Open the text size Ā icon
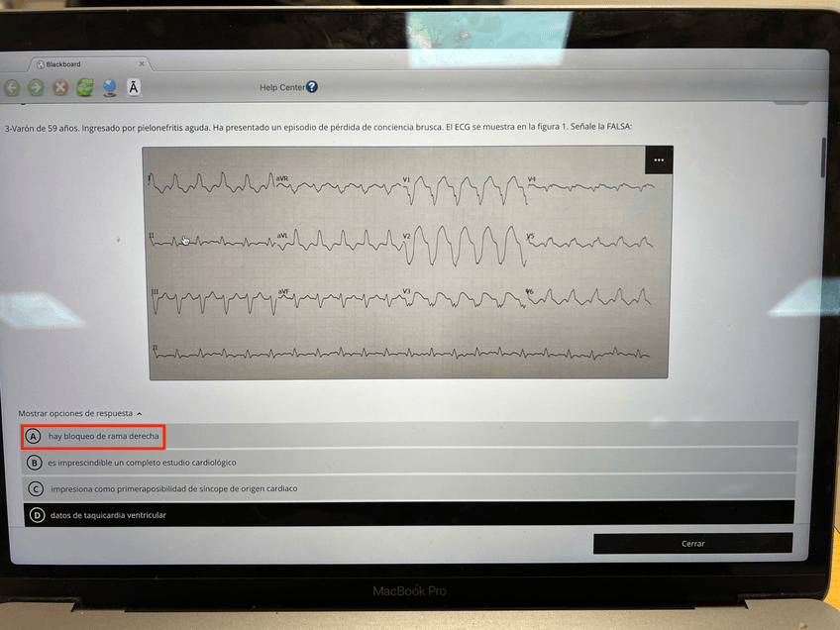The width and height of the screenshot is (840, 630). (134, 87)
